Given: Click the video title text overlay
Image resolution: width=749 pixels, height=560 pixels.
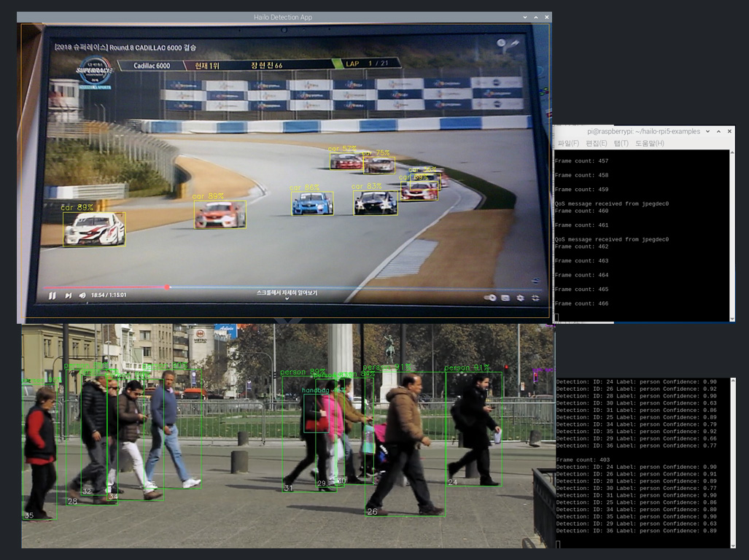Looking at the screenshot, I should (125, 48).
